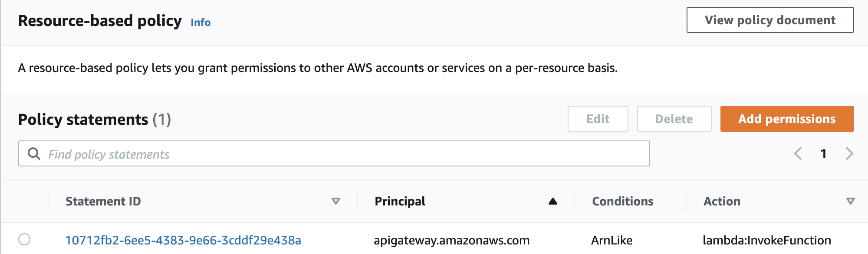The width and height of the screenshot is (868, 254).
Task: Go to previous page with left chevron
Action: click(798, 153)
